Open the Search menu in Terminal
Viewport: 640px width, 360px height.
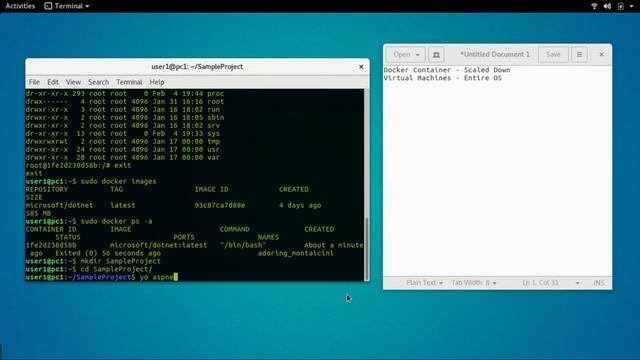point(98,82)
